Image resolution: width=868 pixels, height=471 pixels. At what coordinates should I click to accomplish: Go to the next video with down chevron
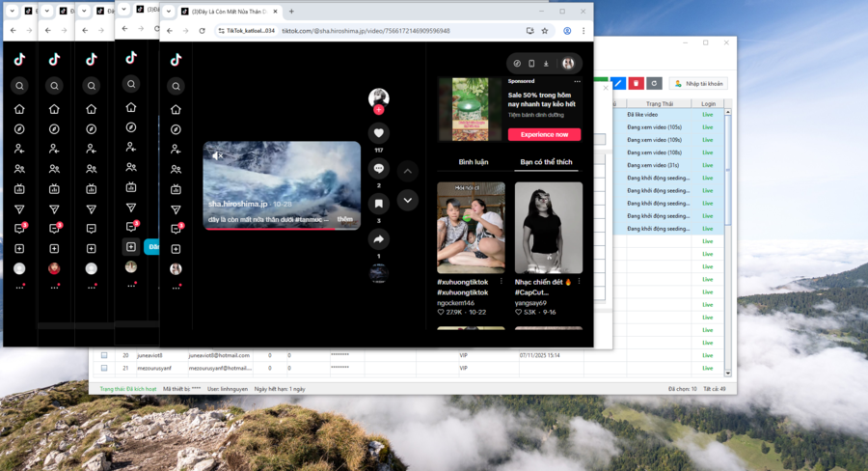coord(408,201)
